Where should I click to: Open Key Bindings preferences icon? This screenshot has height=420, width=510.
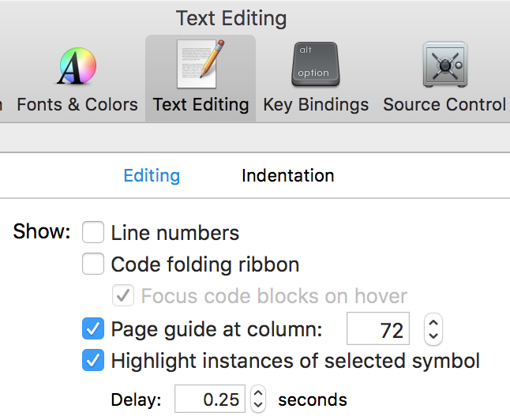315,66
